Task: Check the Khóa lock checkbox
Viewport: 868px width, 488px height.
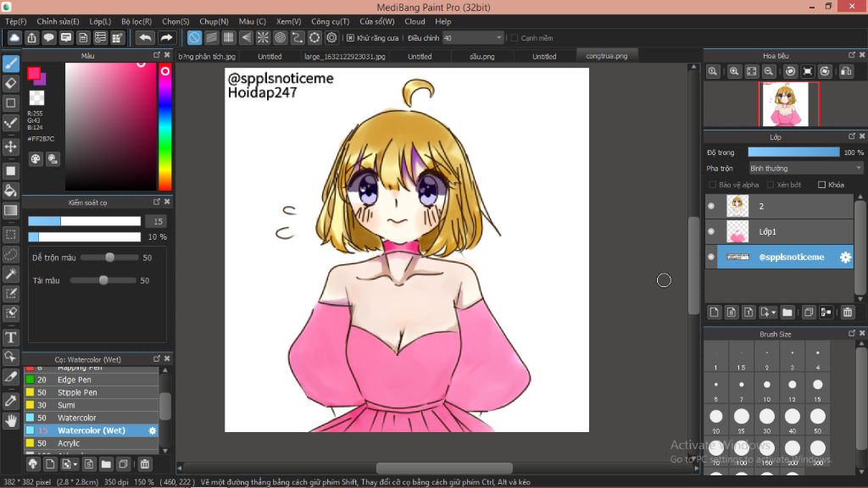Action: [x=821, y=185]
